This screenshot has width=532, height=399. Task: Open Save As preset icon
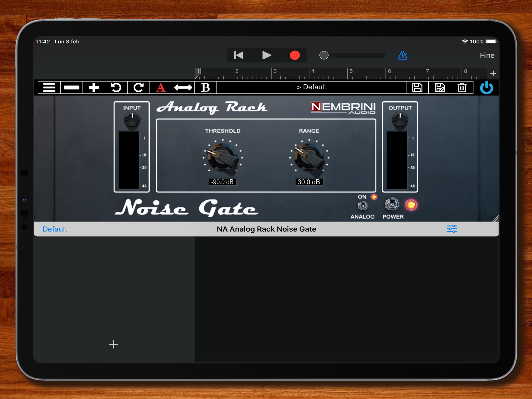[439, 87]
